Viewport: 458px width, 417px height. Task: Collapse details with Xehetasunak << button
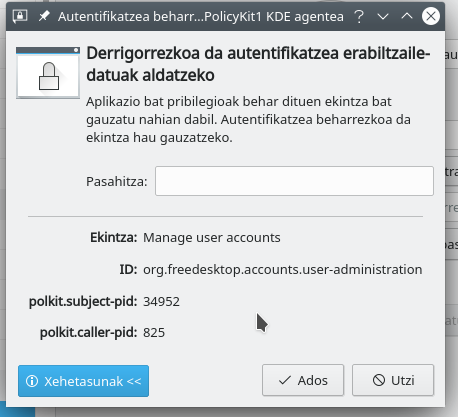coord(83,381)
